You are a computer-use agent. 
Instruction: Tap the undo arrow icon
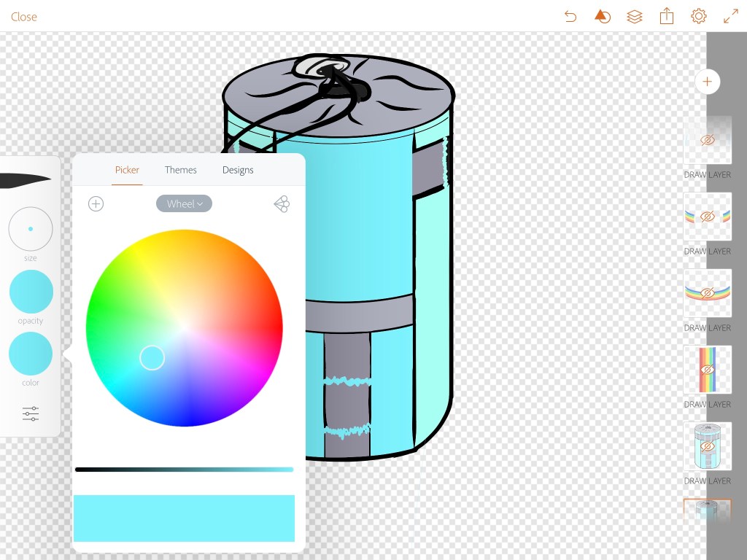(x=570, y=16)
